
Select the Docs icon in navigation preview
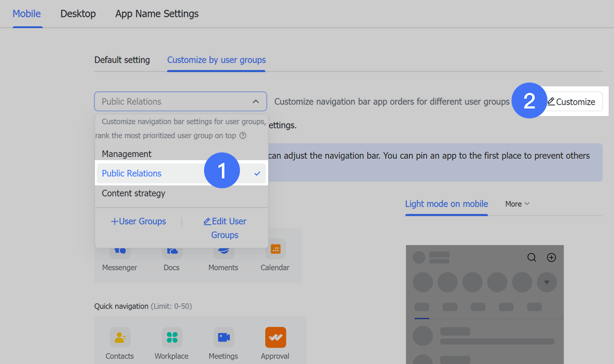[x=171, y=250]
